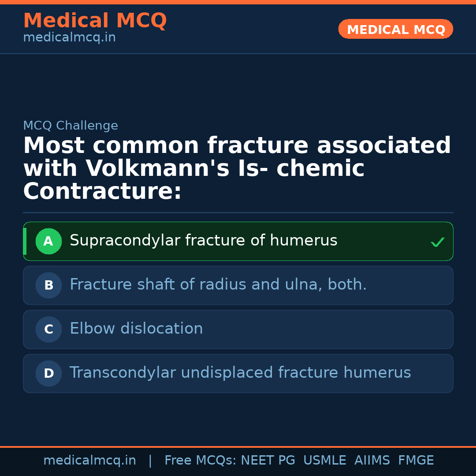Click the Volkmann's contracture question text
This screenshot has width=476, height=476.
(x=237, y=168)
